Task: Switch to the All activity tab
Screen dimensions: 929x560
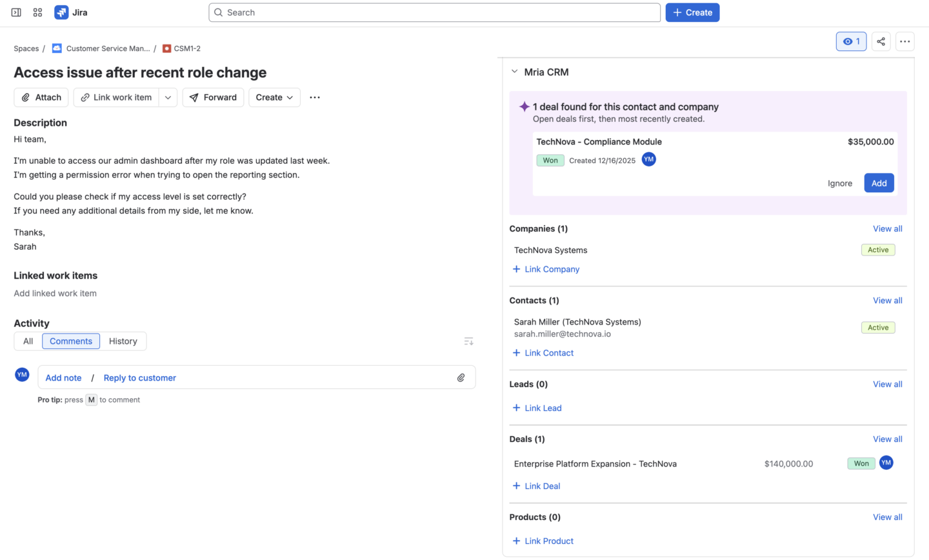Action: click(x=28, y=341)
